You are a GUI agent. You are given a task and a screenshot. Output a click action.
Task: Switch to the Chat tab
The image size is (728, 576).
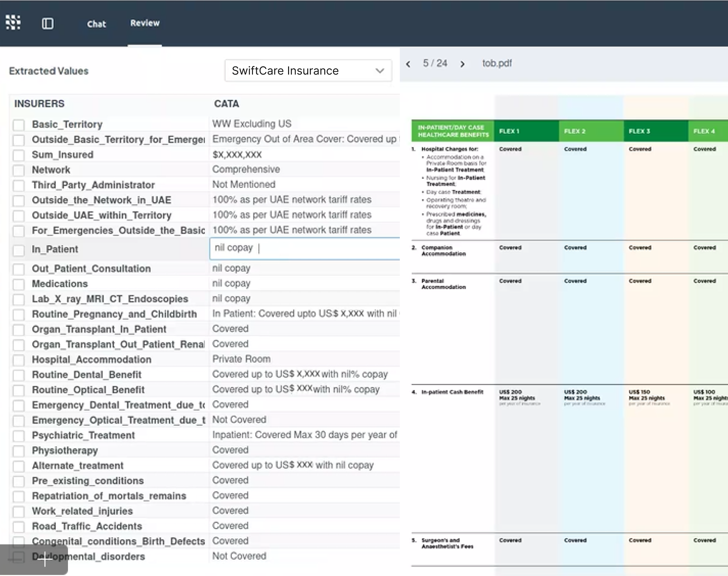[x=96, y=24]
